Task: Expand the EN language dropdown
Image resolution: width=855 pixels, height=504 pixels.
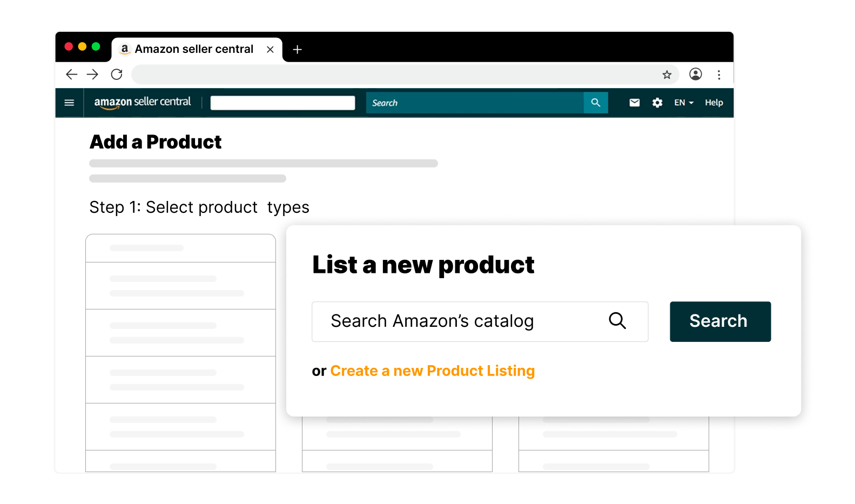Action: (684, 103)
